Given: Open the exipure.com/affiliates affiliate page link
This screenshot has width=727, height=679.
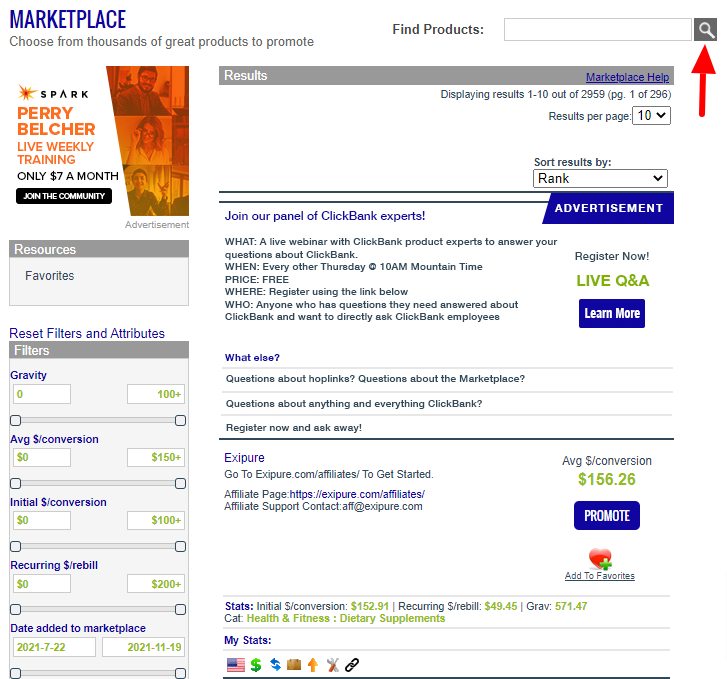Looking at the screenshot, I should pyautogui.click(x=357, y=494).
